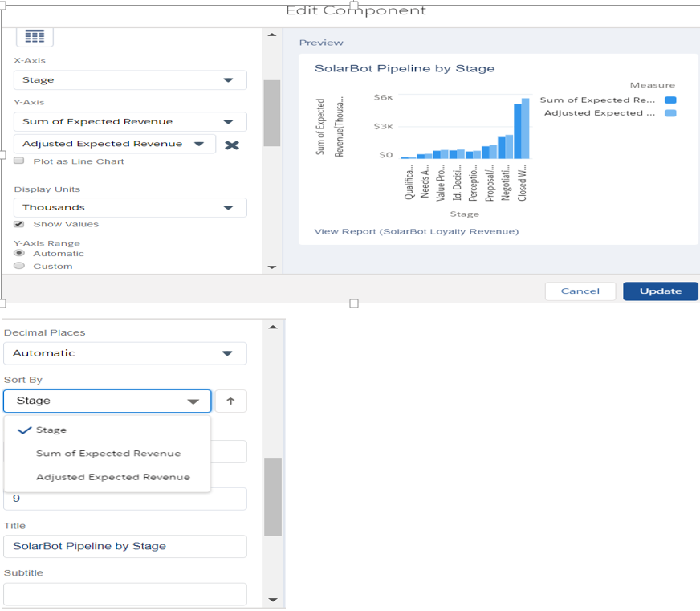Enable Plot as Line Chart checkbox
Viewport: 700px width, 611px height.
[x=18, y=161]
